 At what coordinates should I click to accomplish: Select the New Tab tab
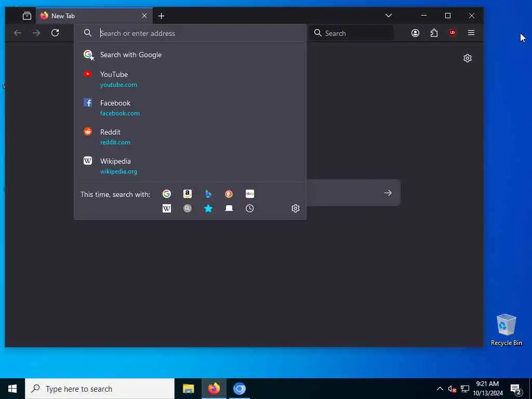[95, 16]
